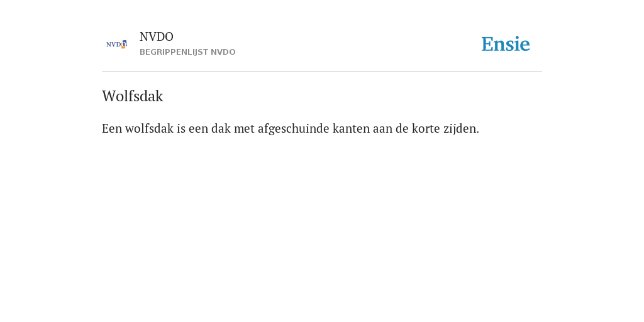This screenshot has height=322, width=644.
Task: Open the BEGRIPPENLIJST NVDO link
Action: tap(187, 52)
